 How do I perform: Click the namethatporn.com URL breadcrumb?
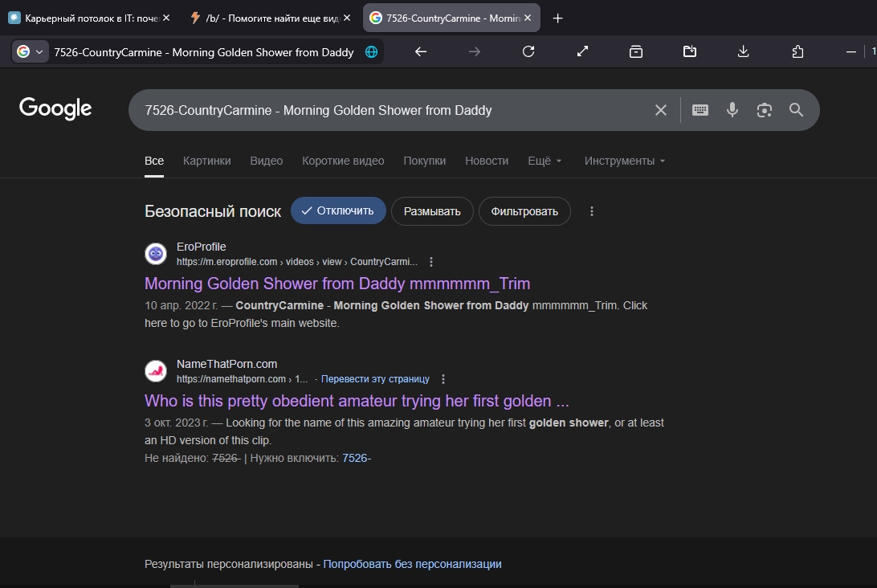[243, 379]
